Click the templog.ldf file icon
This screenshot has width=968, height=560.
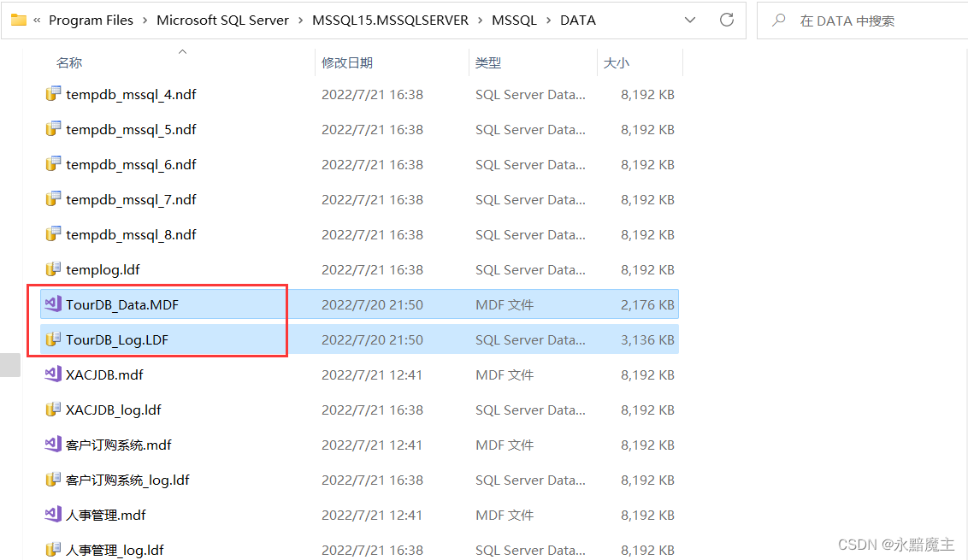pos(53,269)
